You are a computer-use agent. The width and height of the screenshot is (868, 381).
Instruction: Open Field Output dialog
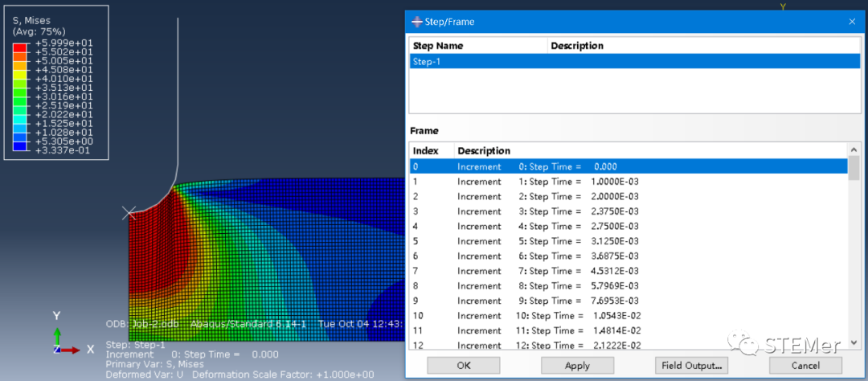tap(691, 366)
